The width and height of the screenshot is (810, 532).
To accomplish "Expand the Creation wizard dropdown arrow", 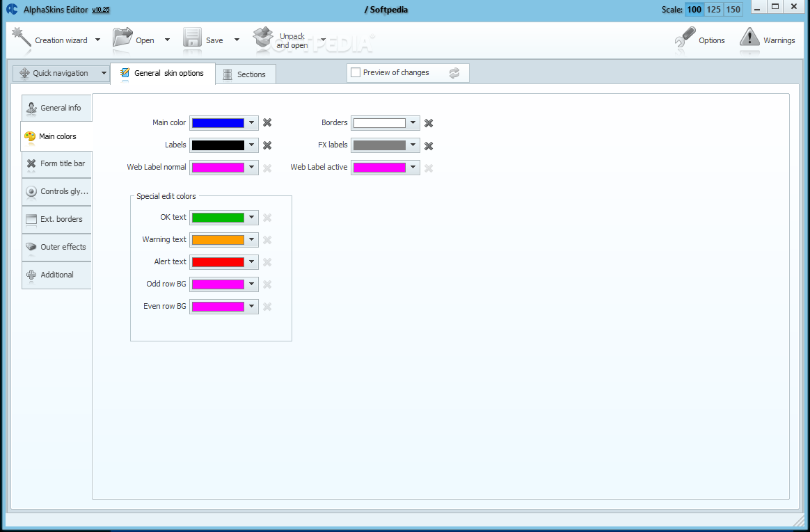I will (x=97, y=40).
